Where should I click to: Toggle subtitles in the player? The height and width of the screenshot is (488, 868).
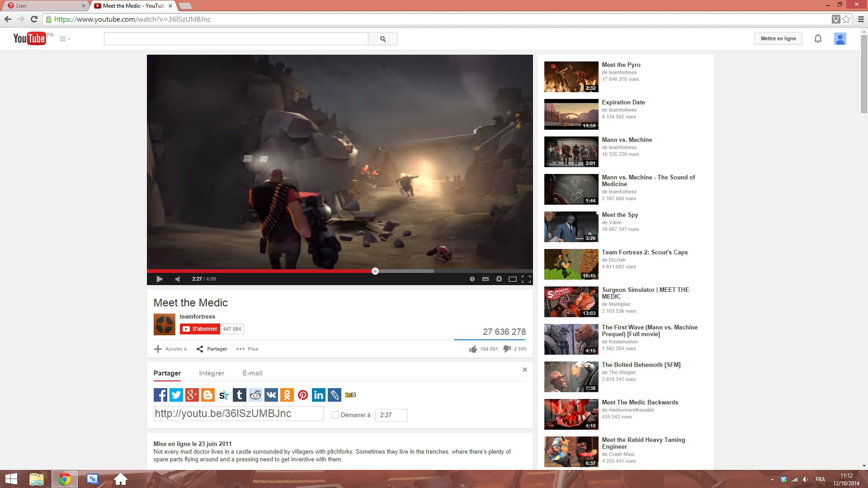pyautogui.click(x=486, y=279)
